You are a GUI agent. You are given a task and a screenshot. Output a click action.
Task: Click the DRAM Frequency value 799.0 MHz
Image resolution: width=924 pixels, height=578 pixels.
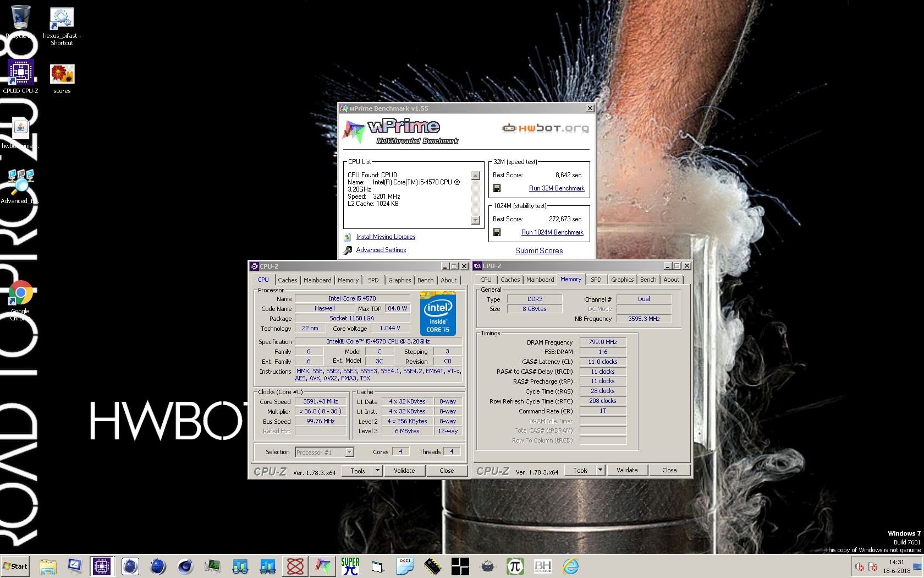coord(603,342)
